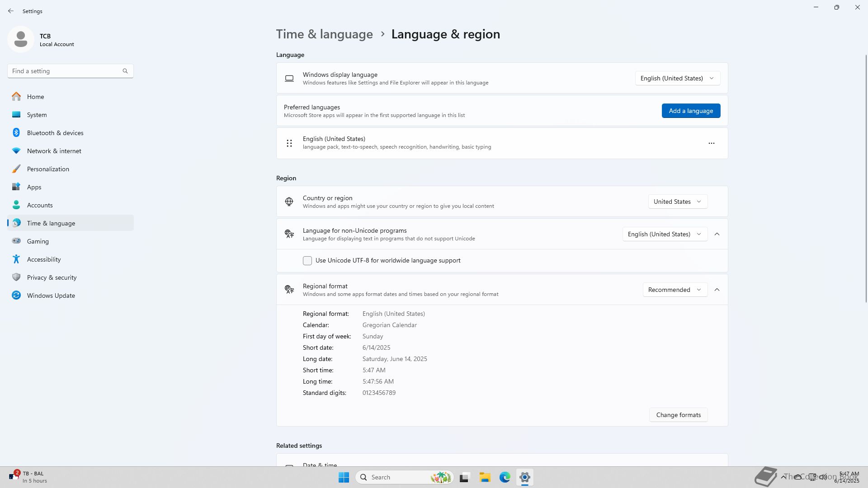Click the Change formats button
This screenshot has width=868, height=488.
(678, 415)
